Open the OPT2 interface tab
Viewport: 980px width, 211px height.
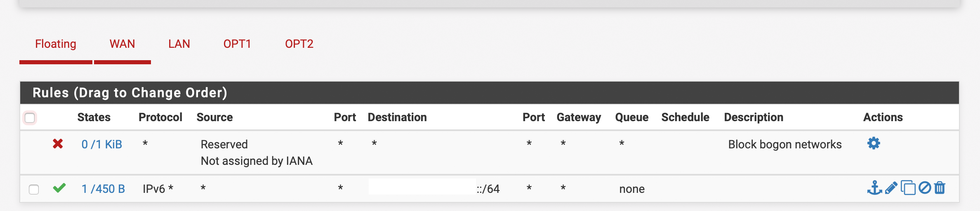[299, 44]
